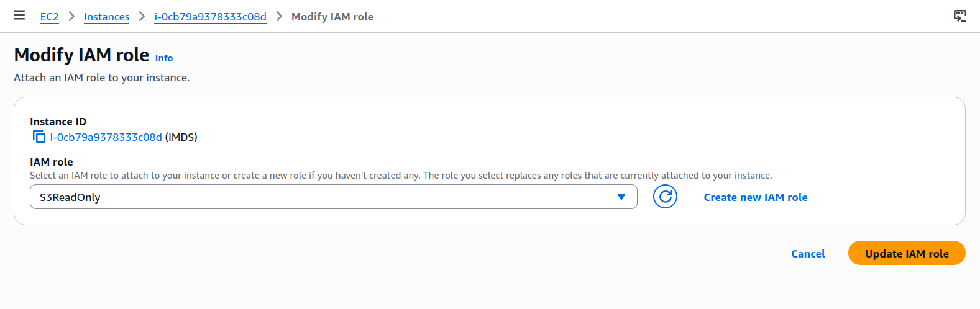This screenshot has height=309, width=980.
Task: Show the Info link beside the heading
Action: coord(164,58)
